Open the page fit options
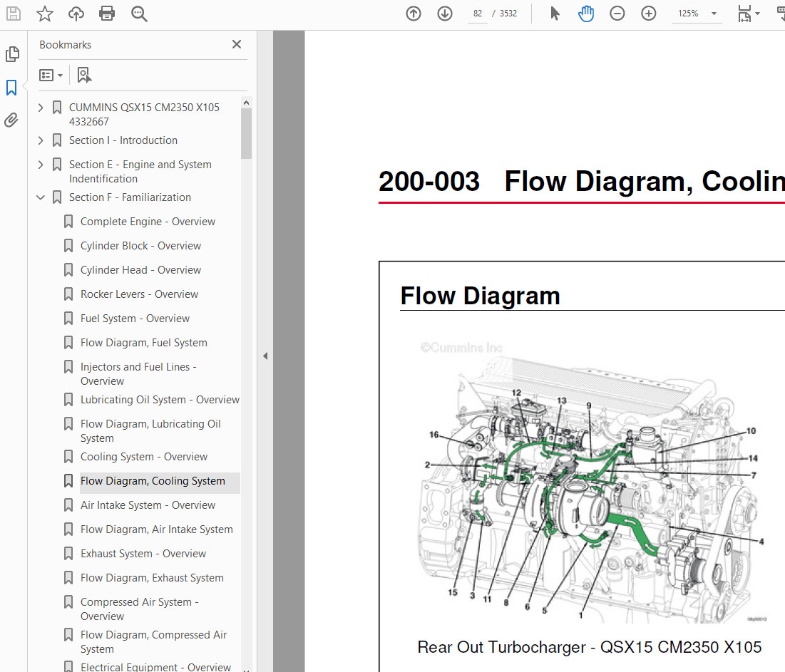This screenshot has height=672, width=785. [x=749, y=14]
